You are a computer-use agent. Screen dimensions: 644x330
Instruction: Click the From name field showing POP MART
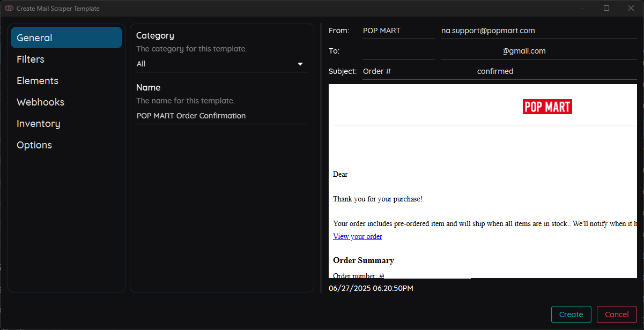pos(398,31)
